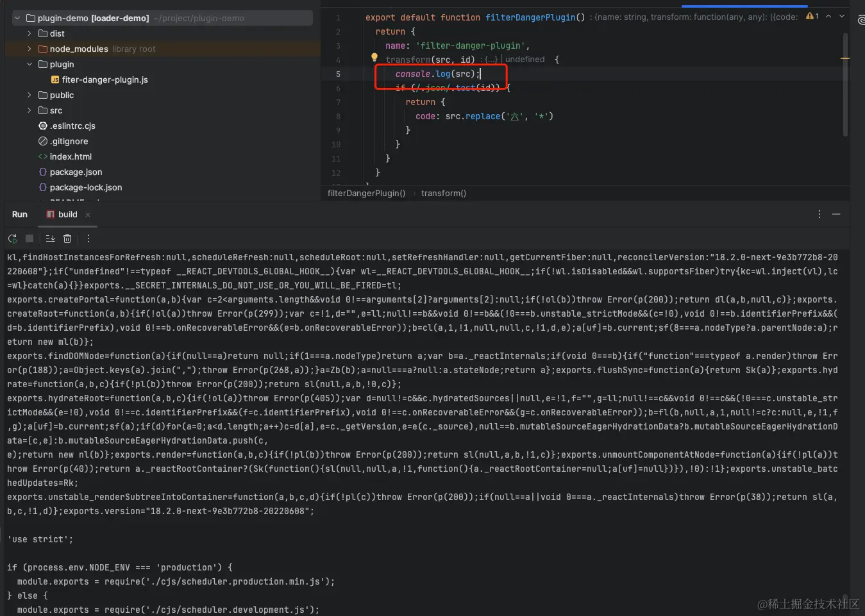Viewport: 865px width, 616px height.
Task: Collapse the plugin folder
Action: click(x=29, y=64)
